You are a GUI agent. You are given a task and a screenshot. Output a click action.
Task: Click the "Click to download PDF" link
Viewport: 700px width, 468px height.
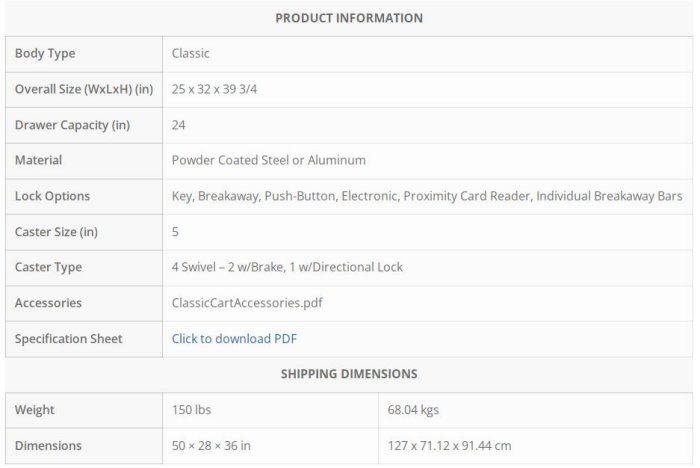234,339
